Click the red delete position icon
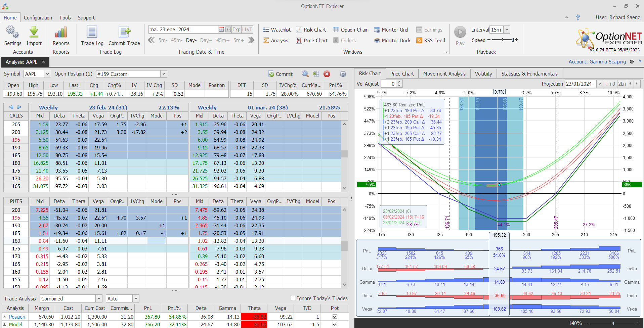 (x=327, y=74)
